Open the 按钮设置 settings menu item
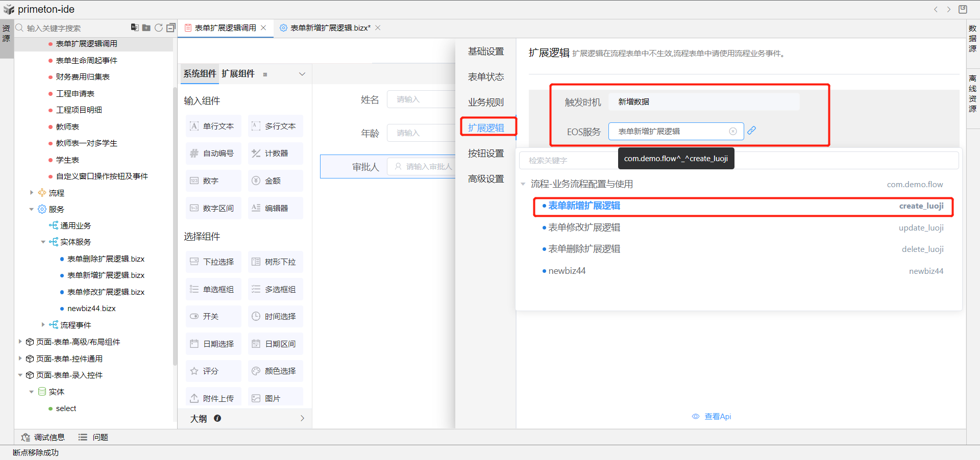980x460 pixels. [486, 153]
